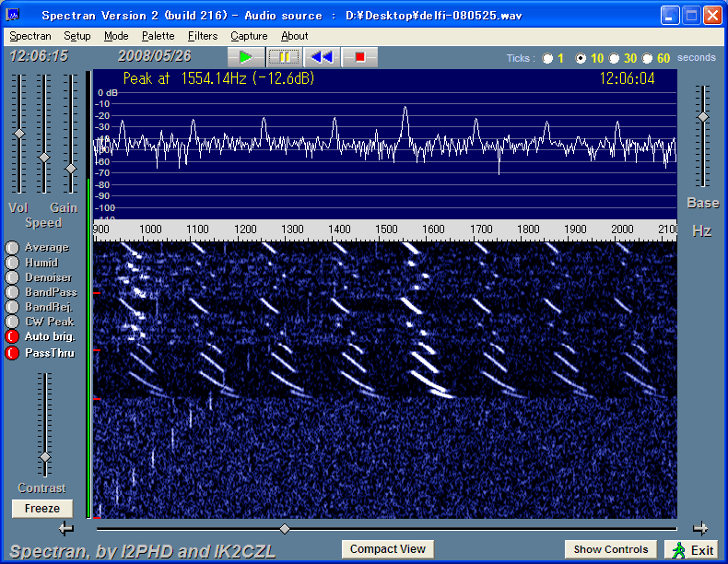This screenshot has width=728, height=564.
Task: Disable Auto brig. setting
Action: tap(12, 336)
